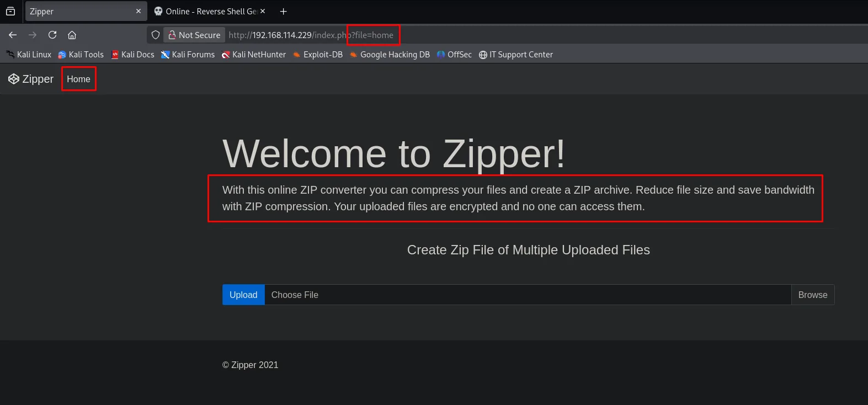Viewport: 868px width, 405px height.
Task: Open the Google Hacking DB bookmark
Action: pyautogui.click(x=390, y=54)
